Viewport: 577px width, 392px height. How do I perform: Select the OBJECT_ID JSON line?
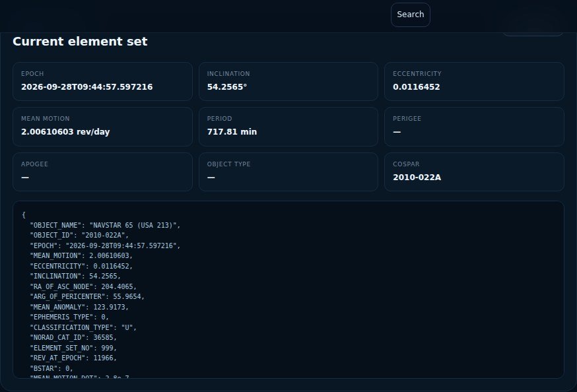coord(79,235)
